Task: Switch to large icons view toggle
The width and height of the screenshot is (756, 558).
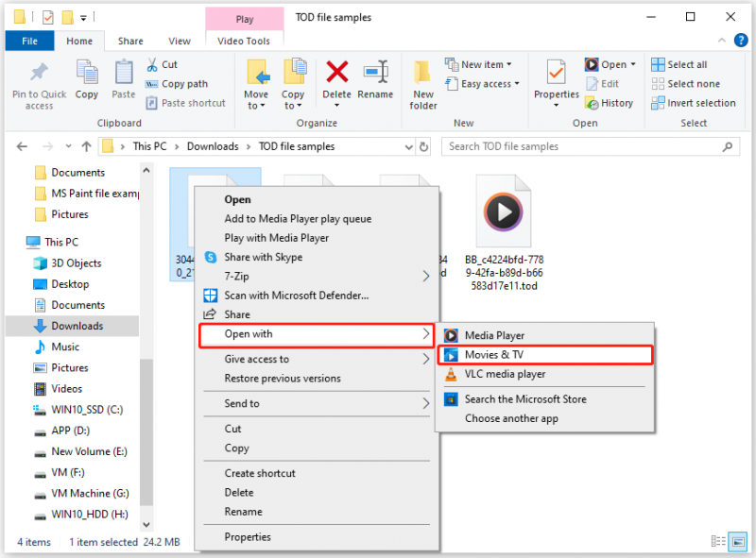Action: 738,542
